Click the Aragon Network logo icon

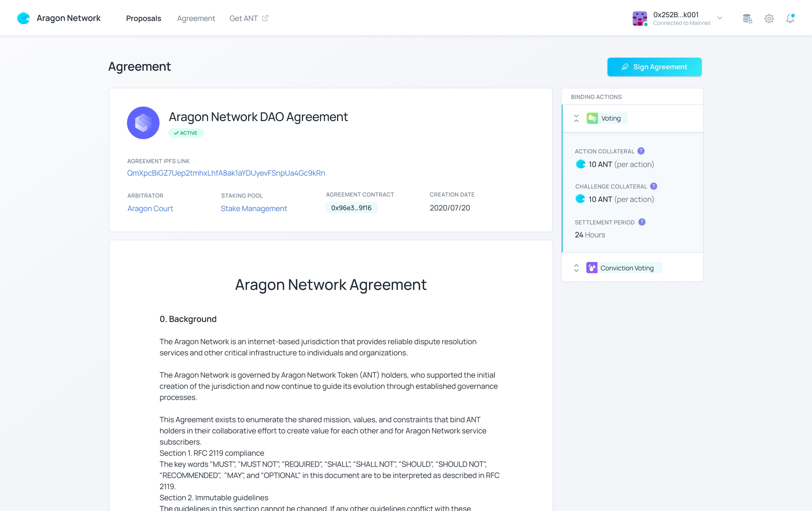(x=24, y=18)
